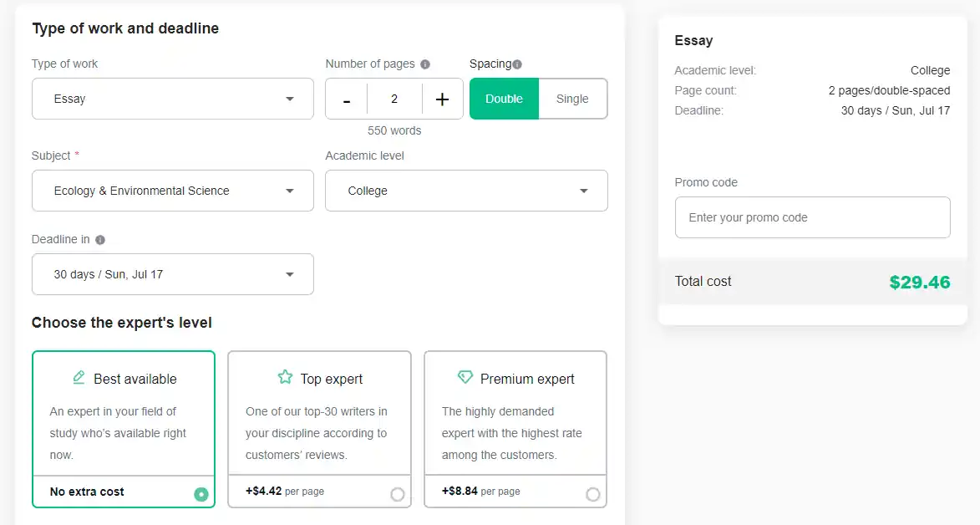980x525 pixels.
Task: Click the Number of pages info icon
Action: point(425,64)
